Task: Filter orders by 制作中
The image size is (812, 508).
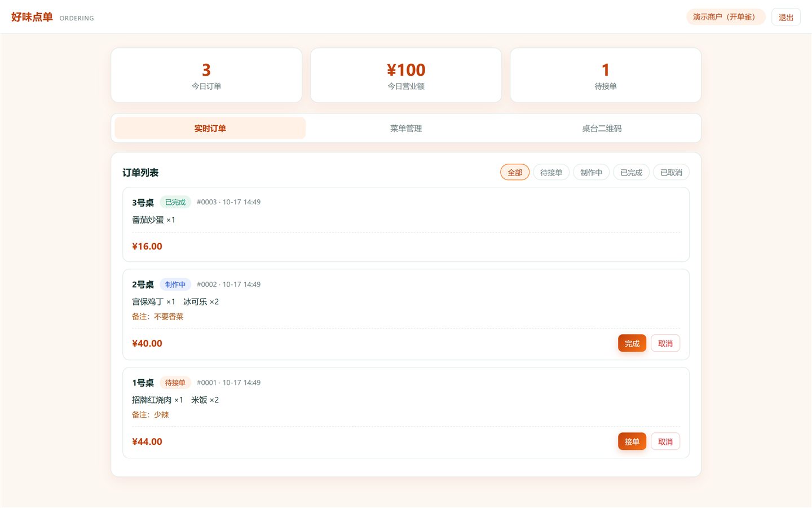Action: [x=591, y=172]
